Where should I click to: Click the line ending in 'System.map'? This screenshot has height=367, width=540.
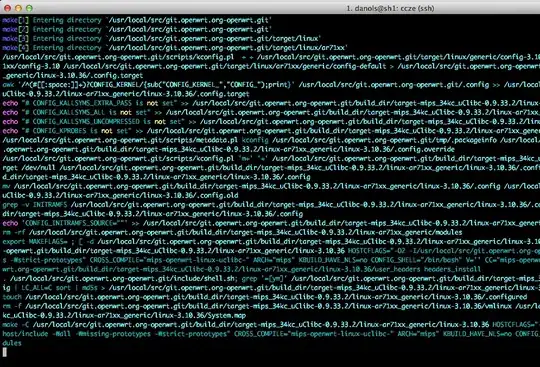coord(124,316)
